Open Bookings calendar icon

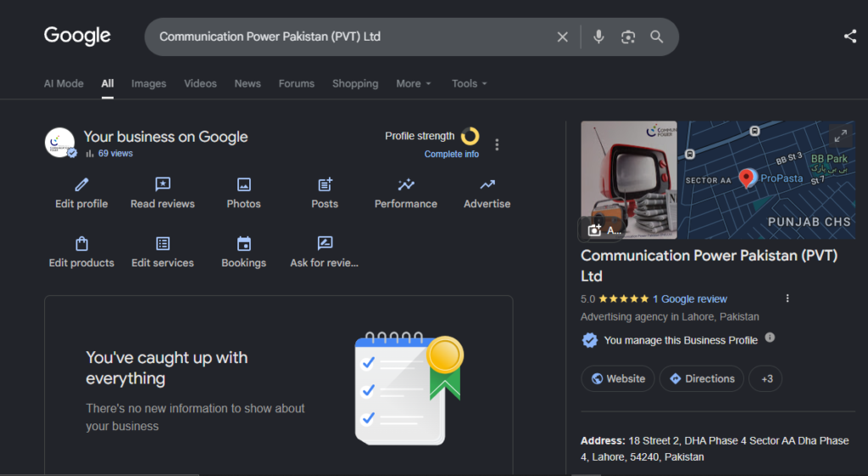[x=244, y=244]
